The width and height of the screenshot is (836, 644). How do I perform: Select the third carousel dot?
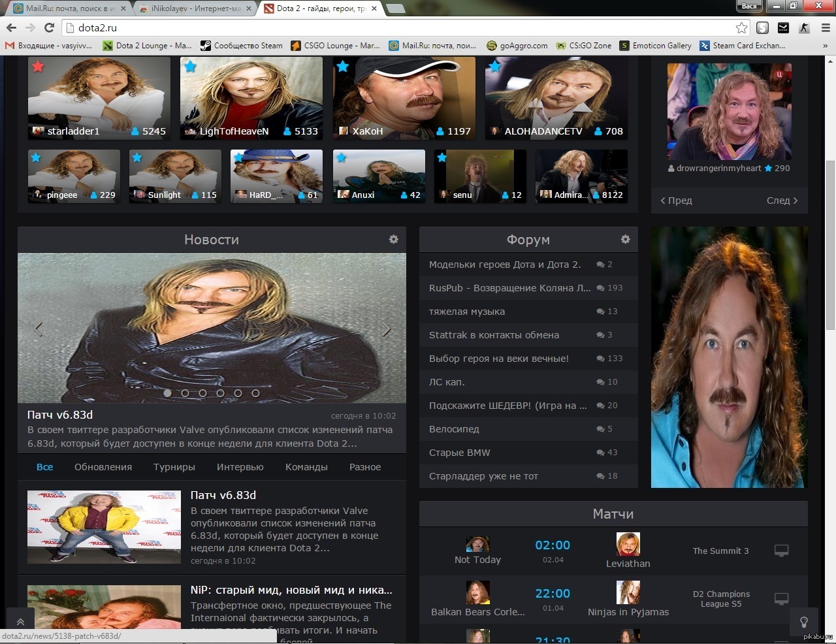click(x=203, y=393)
